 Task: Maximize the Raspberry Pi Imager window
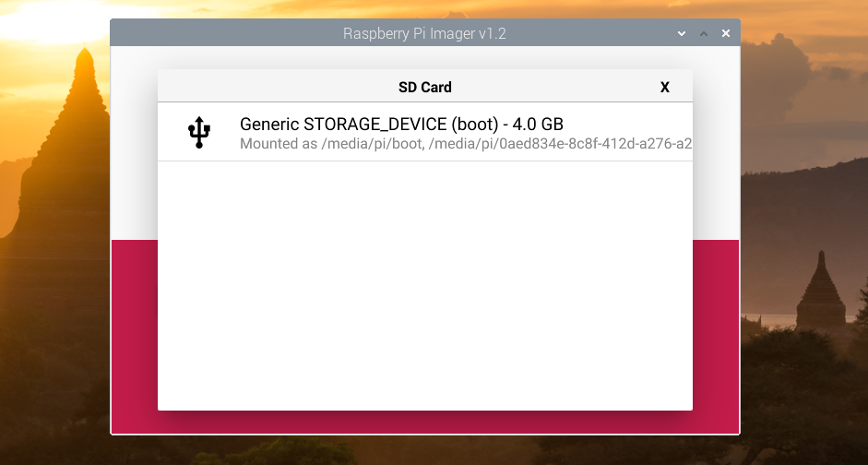(x=704, y=33)
